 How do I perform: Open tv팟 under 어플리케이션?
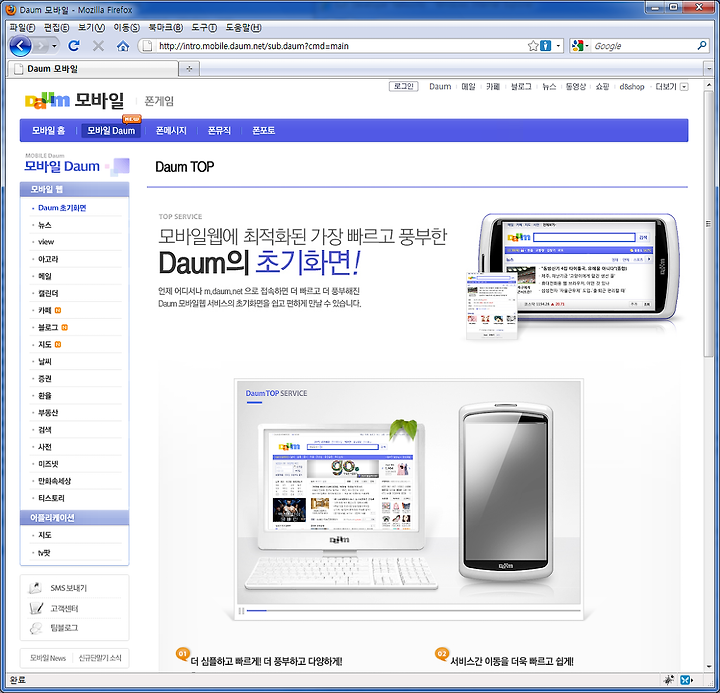tap(44, 552)
